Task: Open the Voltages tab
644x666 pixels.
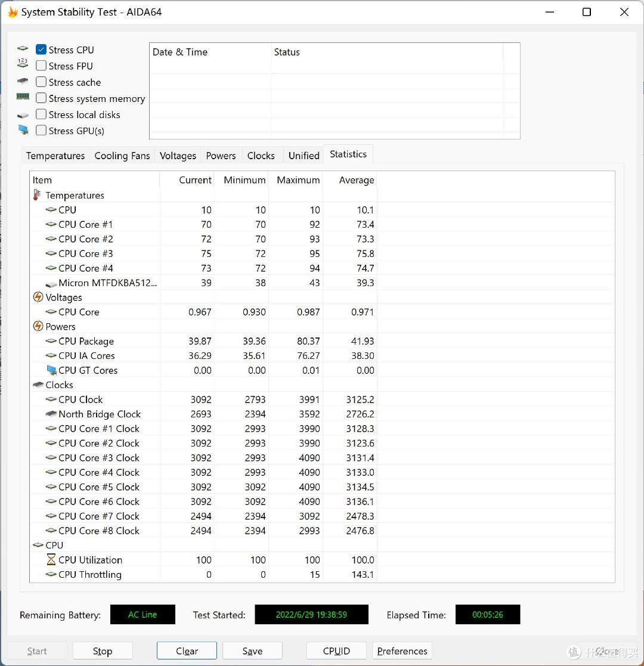Action: 178,156
